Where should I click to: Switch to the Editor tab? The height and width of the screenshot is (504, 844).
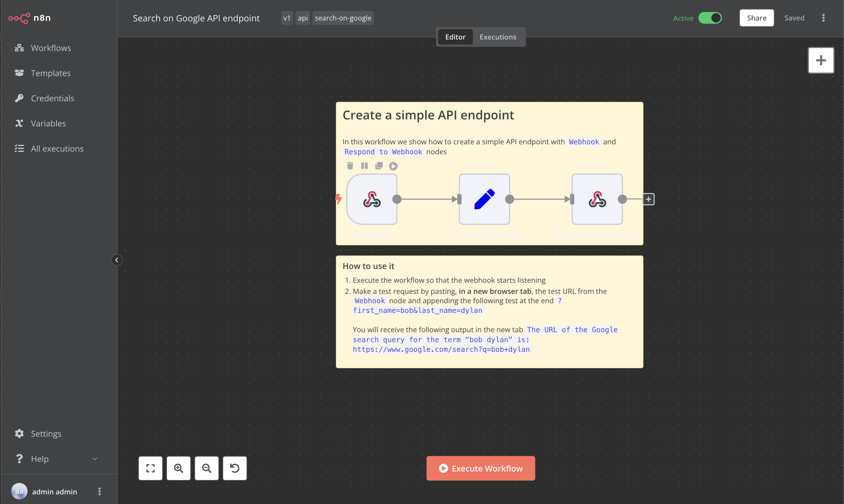pos(455,37)
